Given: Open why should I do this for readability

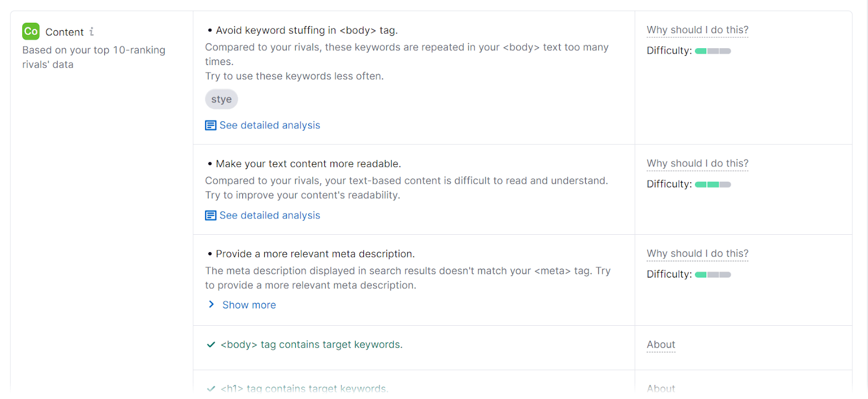Looking at the screenshot, I should pos(697,163).
